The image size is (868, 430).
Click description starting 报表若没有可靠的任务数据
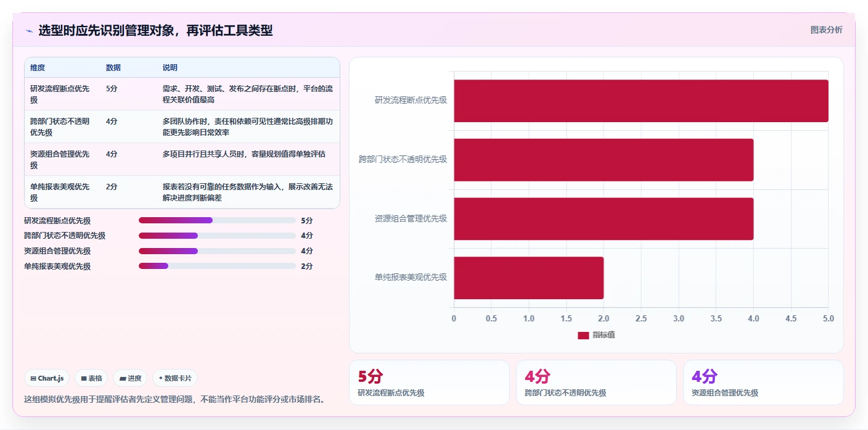coord(248,192)
